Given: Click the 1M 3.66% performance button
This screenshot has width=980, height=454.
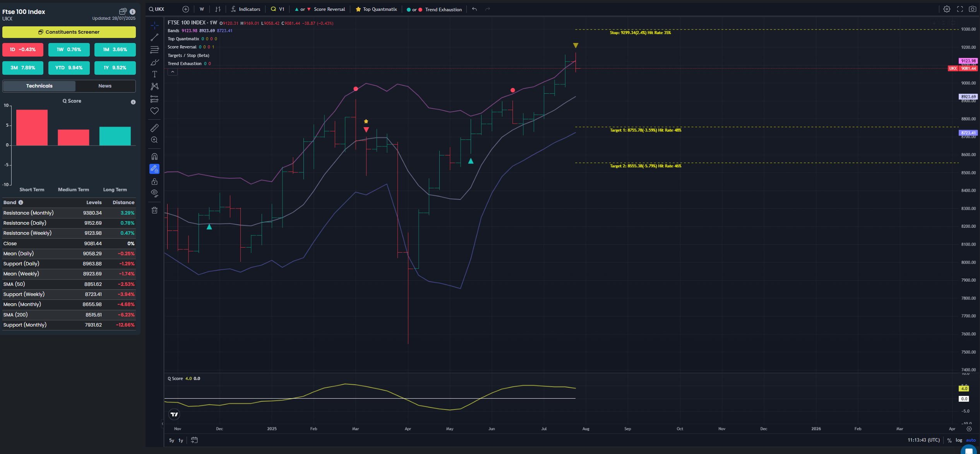Looking at the screenshot, I should coord(115,50).
